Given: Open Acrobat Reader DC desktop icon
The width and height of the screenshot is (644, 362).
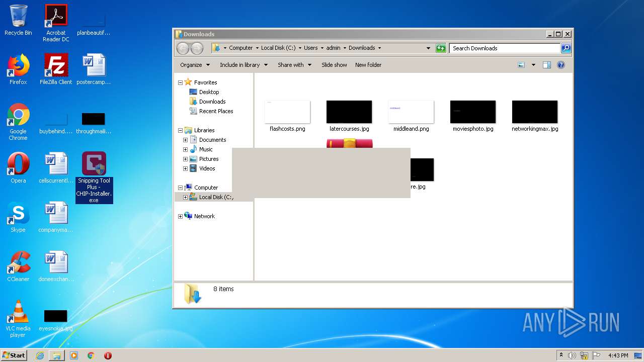Looking at the screenshot, I should [56, 23].
